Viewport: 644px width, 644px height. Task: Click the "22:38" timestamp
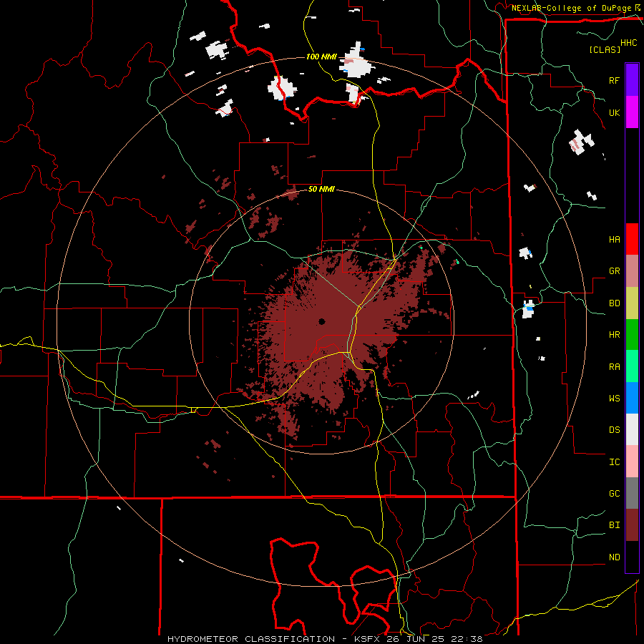coord(468,639)
